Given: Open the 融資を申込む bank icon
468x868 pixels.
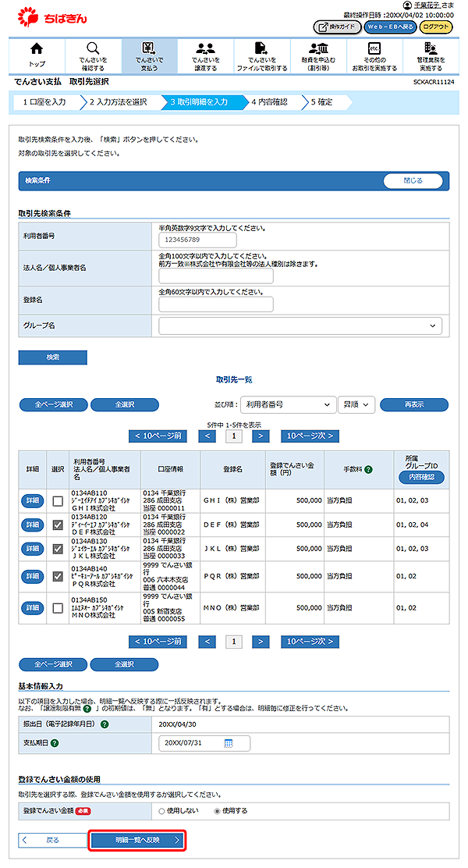Looking at the screenshot, I should 318,48.
